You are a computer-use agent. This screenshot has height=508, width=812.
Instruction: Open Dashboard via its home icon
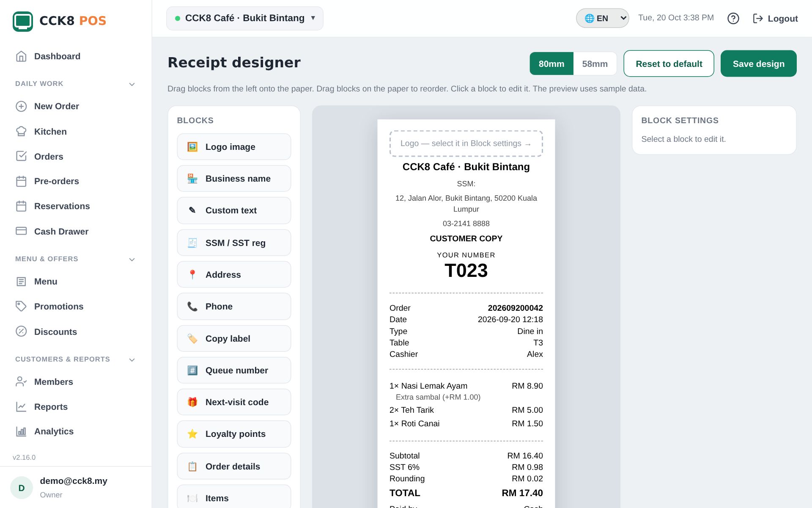click(21, 56)
